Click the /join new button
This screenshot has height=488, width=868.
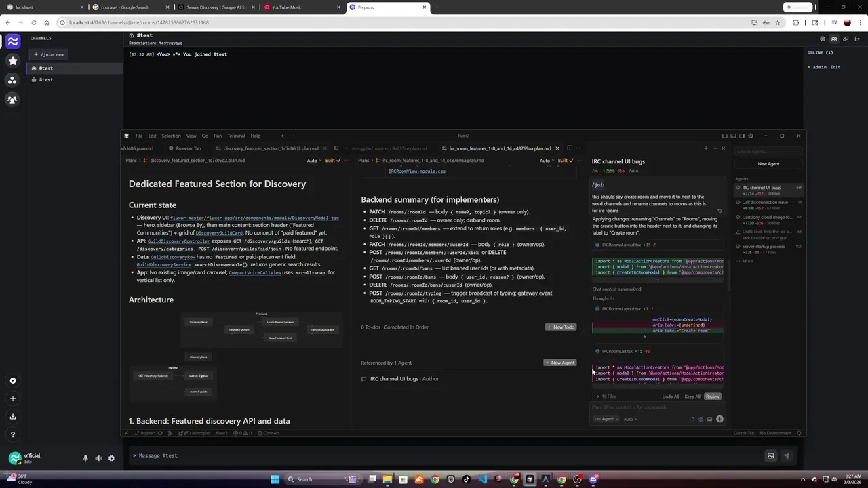[49, 54]
